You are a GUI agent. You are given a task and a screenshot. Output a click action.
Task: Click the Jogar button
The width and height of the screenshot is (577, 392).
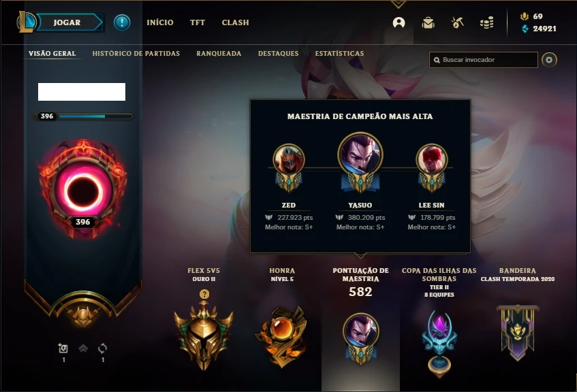tap(67, 22)
